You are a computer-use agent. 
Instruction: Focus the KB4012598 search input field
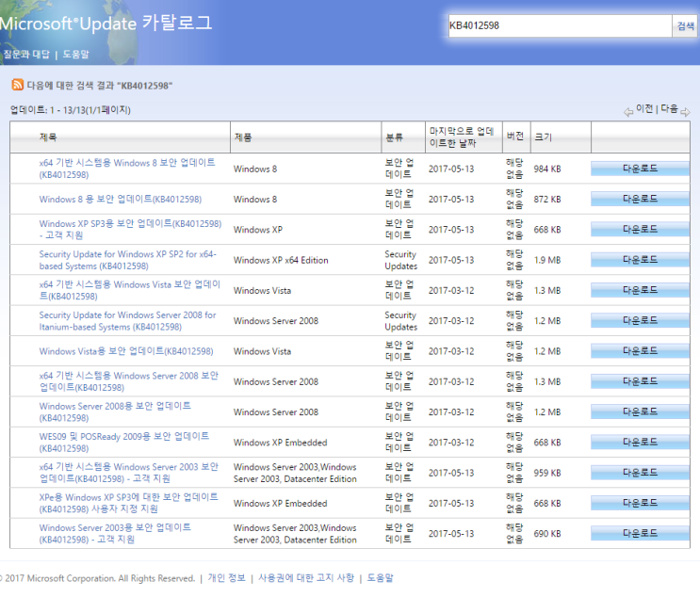pos(561,25)
